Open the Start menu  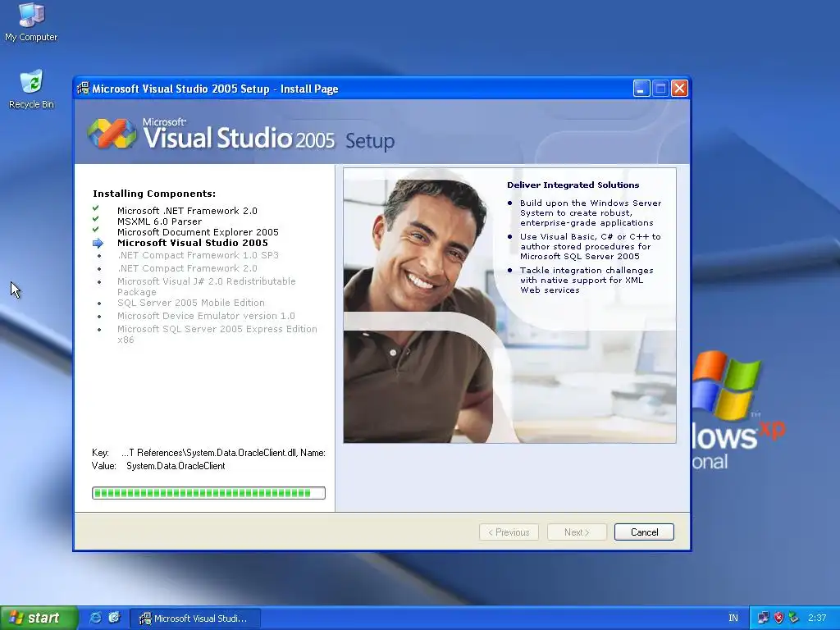click(39, 618)
